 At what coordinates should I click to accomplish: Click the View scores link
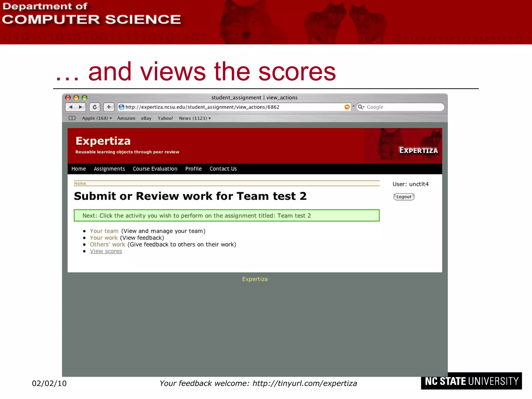tap(106, 251)
